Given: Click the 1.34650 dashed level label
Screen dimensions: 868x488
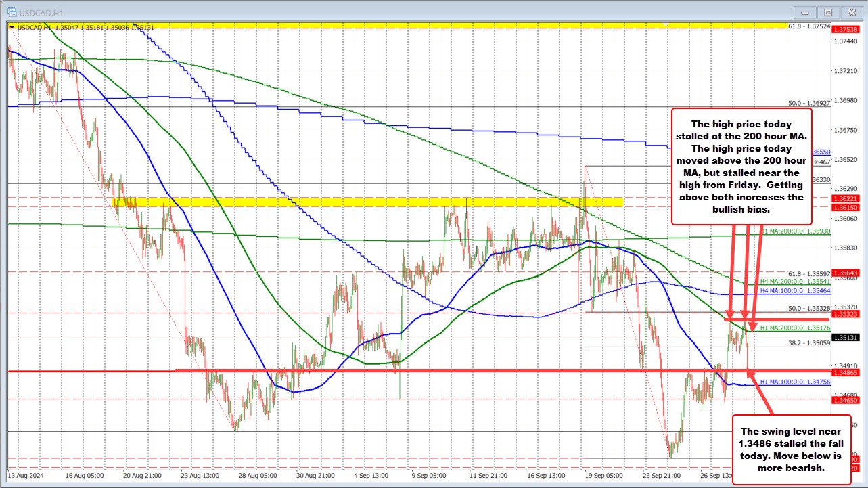Looking at the screenshot, I should click(x=846, y=399).
